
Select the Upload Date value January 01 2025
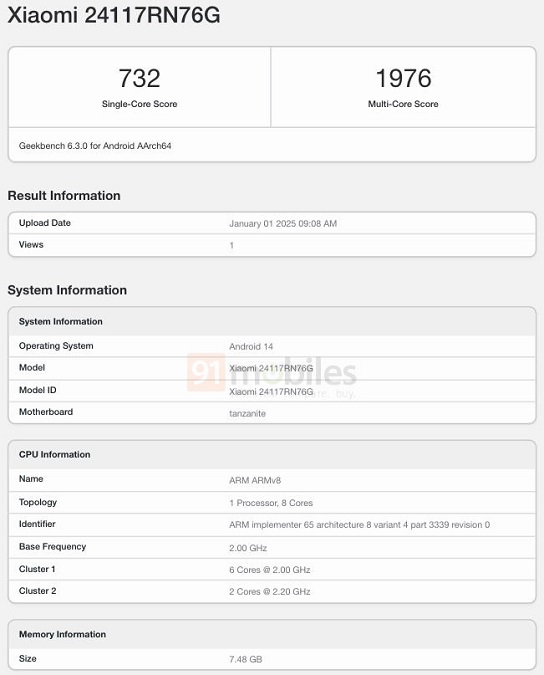(283, 223)
